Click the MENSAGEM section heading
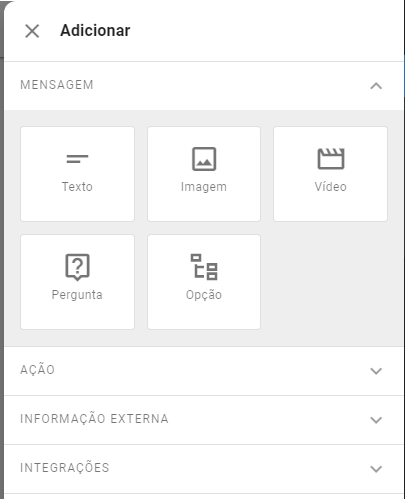The height and width of the screenshot is (499, 405). 57,85
